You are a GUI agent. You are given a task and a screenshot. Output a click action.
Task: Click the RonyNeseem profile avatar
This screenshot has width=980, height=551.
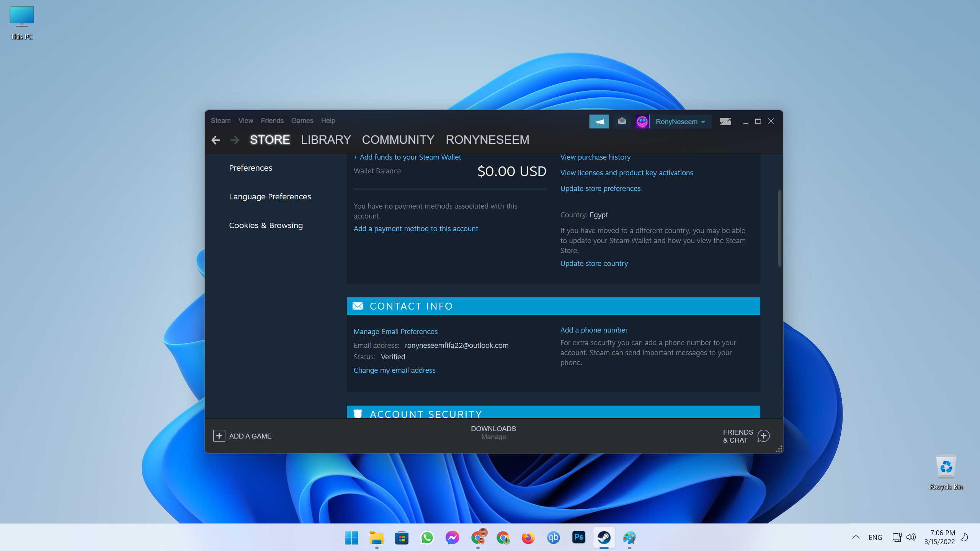point(642,122)
